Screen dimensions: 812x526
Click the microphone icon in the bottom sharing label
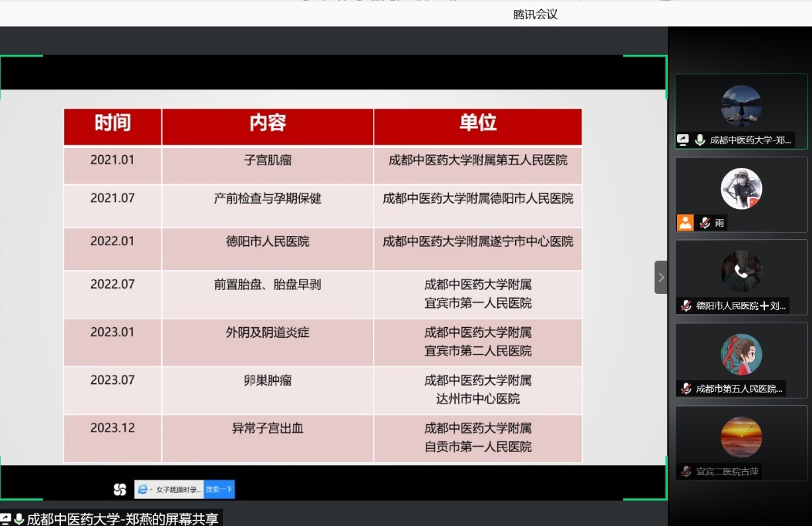(19, 519)
